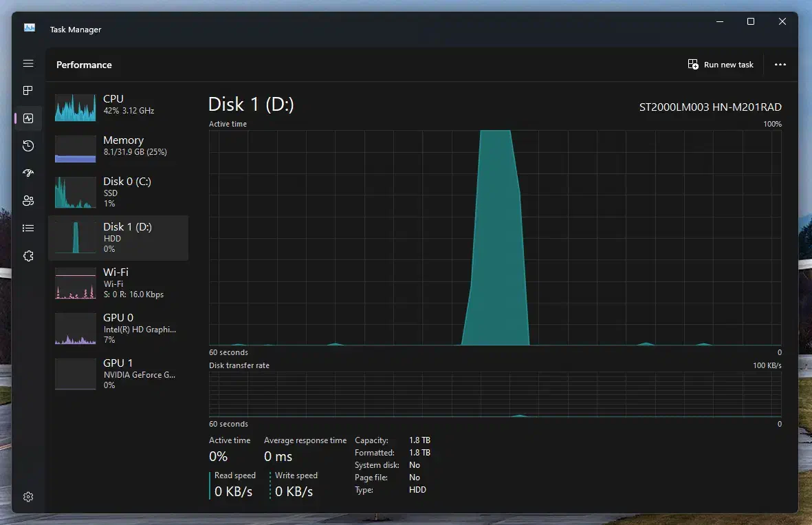Click the Run new task button
812x525 pixels.
pyautogui.click(x=721, y=65)
